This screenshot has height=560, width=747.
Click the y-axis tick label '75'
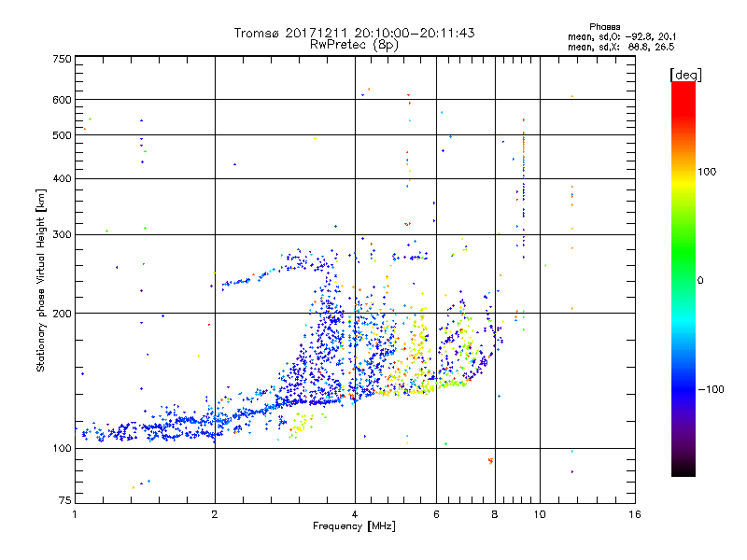pos(65,500)
